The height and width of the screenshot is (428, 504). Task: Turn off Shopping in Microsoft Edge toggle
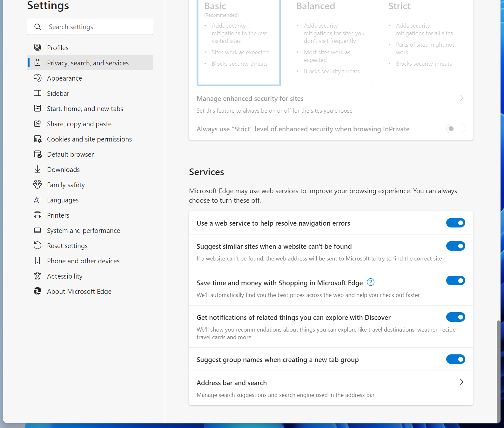456,280
